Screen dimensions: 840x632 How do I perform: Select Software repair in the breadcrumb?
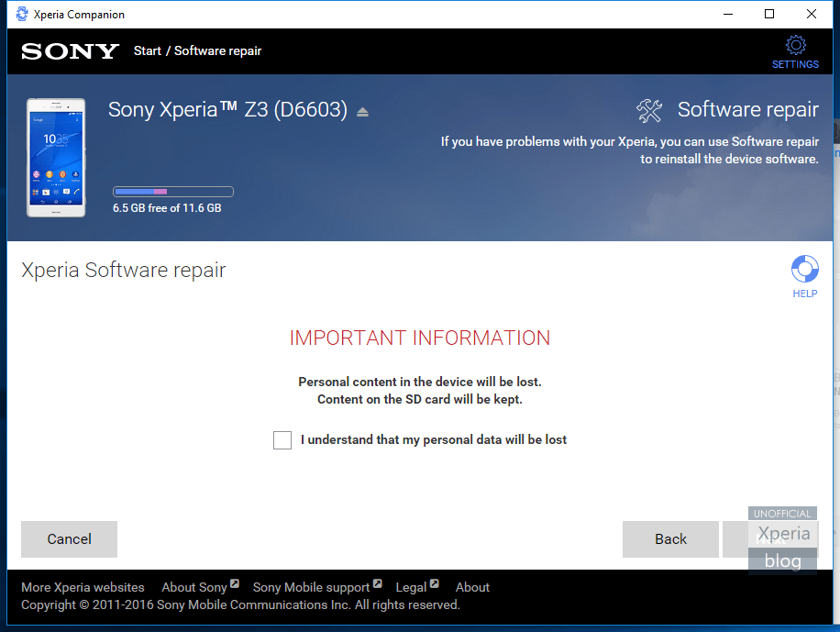click(x=217, y=50)
